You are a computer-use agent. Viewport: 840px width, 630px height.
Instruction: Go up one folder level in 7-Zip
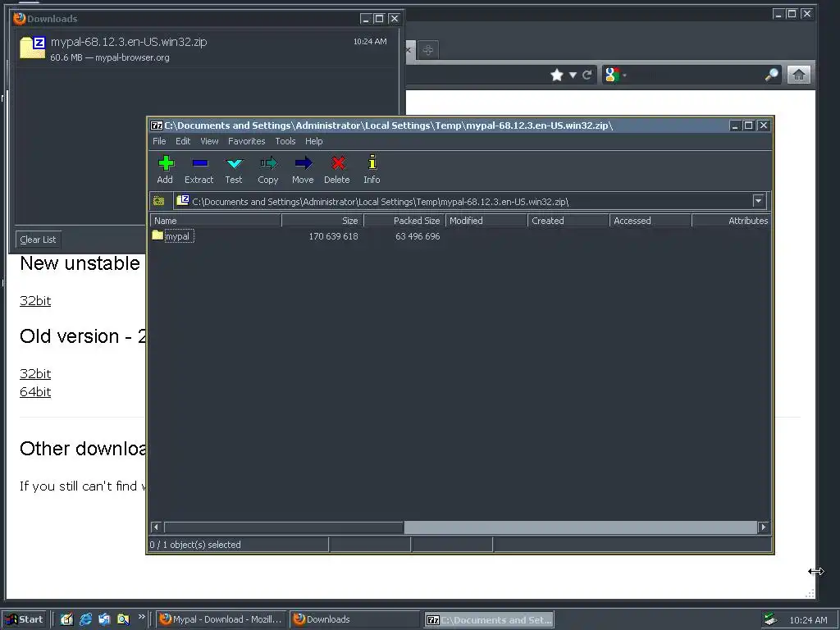158,202
